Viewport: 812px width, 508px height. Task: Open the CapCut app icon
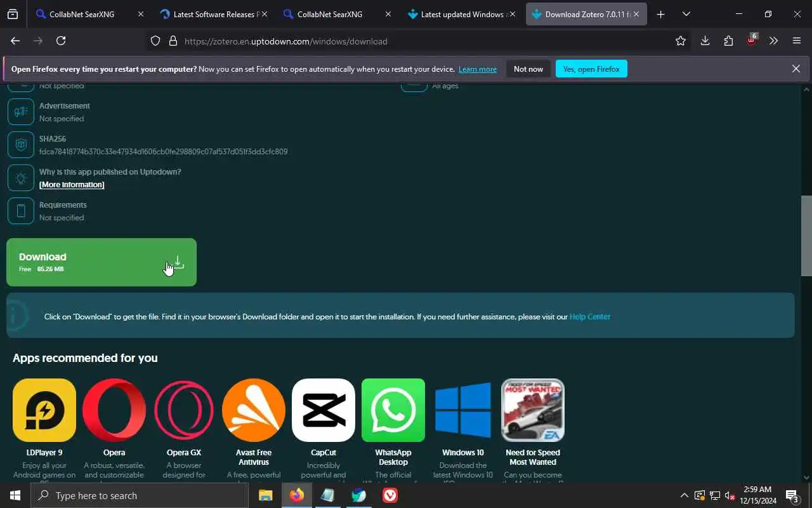tap(324, 410)
